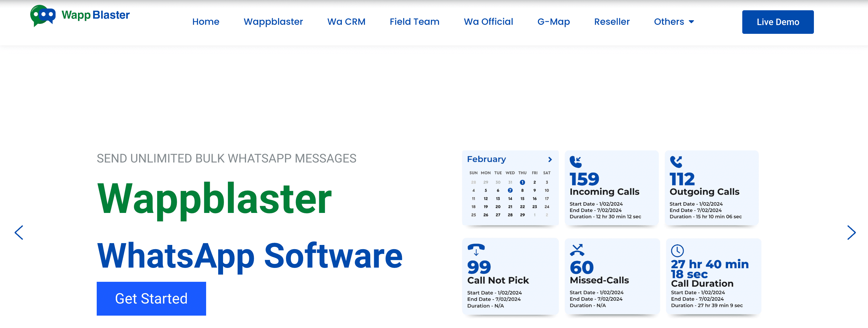
Task: Click the Live Demo button
Action: pyautogui.click(x=778, y=22)
